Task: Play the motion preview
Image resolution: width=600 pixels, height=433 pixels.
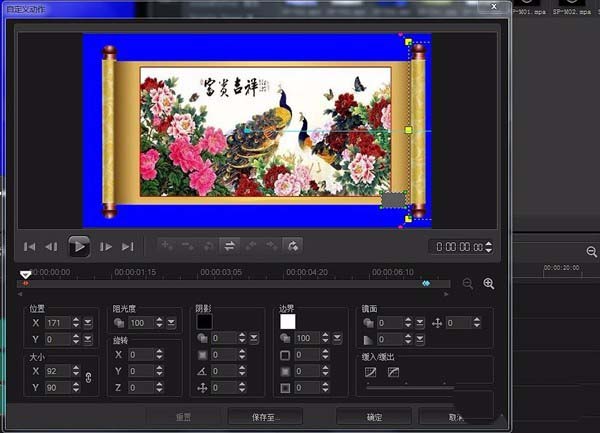Action: pos(79,246)
